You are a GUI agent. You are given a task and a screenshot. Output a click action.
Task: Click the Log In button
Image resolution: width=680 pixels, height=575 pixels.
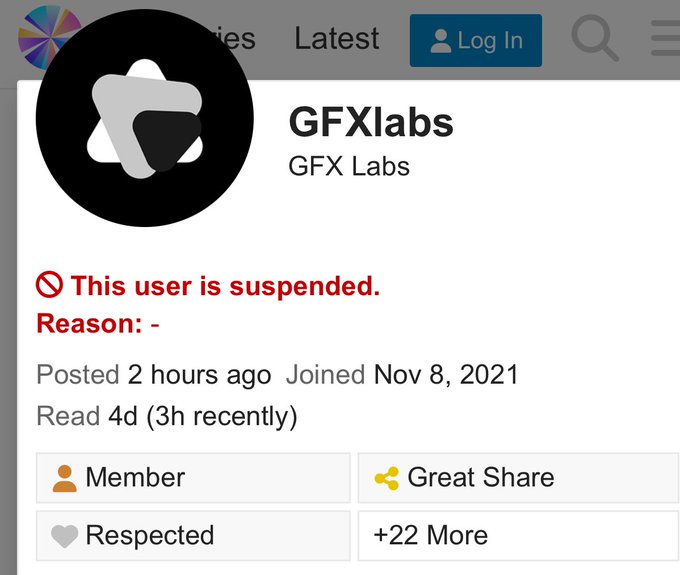476,41
